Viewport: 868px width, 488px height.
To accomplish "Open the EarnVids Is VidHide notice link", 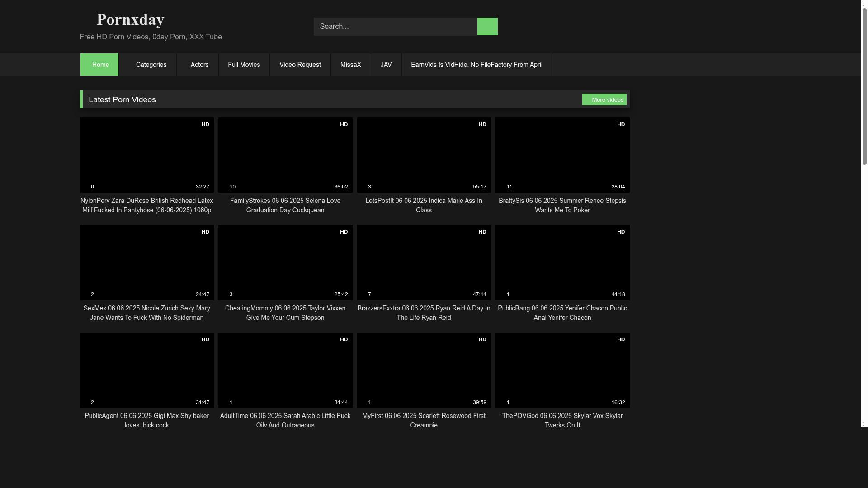I will click(x=476, y=65).
